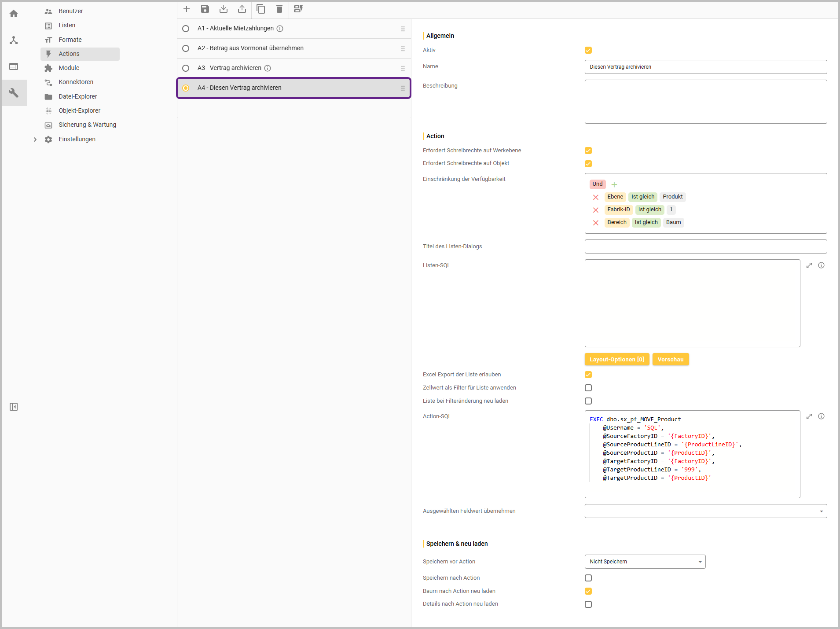Collapse sidebar using the panel toggle icon
This screenshot has width=840, height=629.
pos(14,407)
